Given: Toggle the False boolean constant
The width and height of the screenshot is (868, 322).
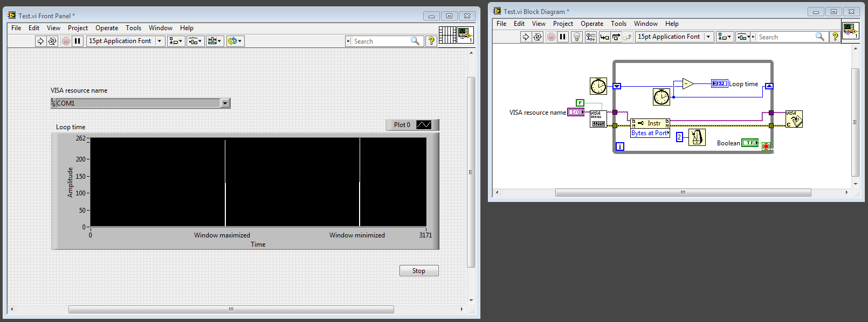Looking at the screenshot, I should pyautogui.click(x=580, y=103).
